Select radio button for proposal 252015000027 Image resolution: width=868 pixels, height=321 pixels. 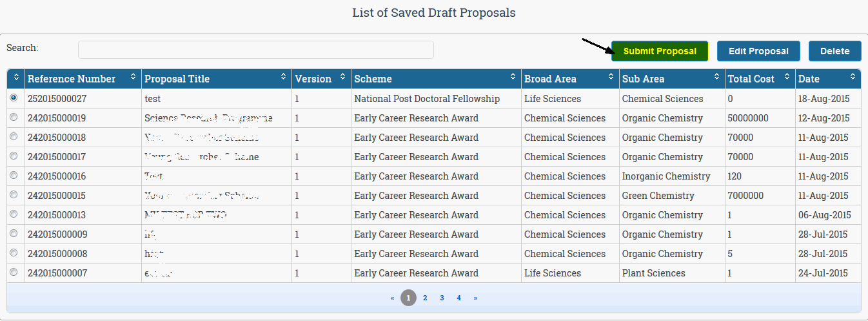[x=14, y=98]
